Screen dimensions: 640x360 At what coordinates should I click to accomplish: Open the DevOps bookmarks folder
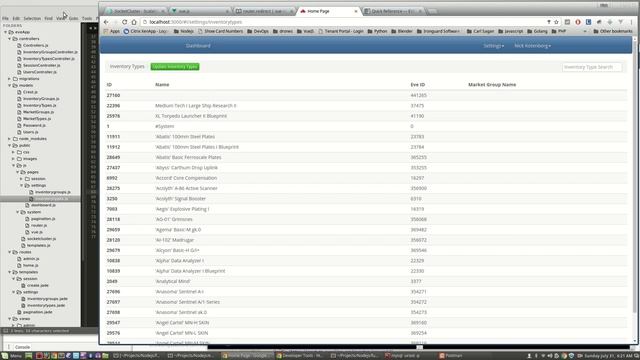pyautogui.click(x=258, y=31)
